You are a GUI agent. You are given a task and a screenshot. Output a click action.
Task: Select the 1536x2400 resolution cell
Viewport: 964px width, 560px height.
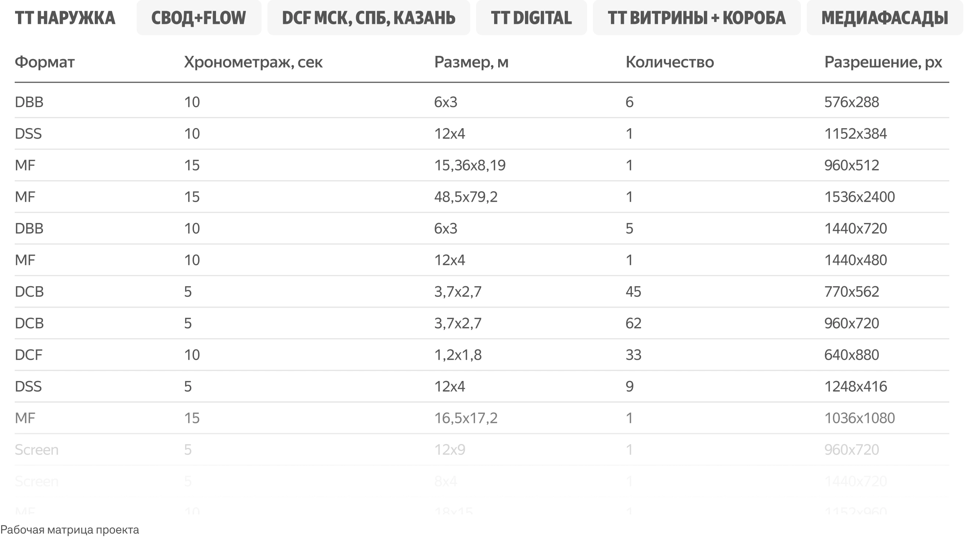tap(860, 197)
